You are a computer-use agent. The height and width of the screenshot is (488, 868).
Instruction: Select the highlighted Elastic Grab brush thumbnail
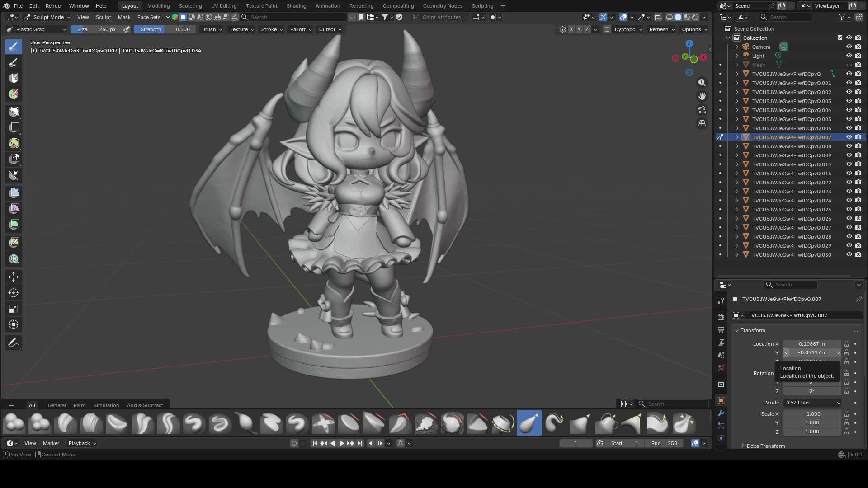point(529,423)
